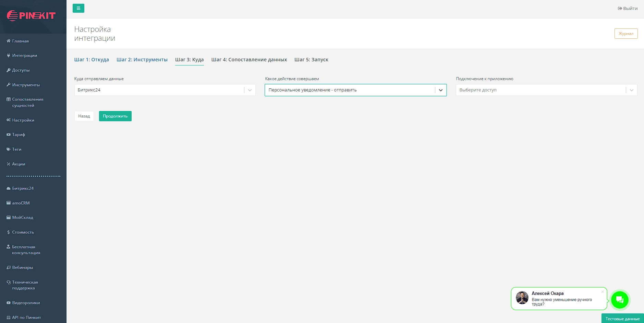Screen dimensions: 644x323
Task: Click the hamburger menu toggle button
Action: [78, 8]
